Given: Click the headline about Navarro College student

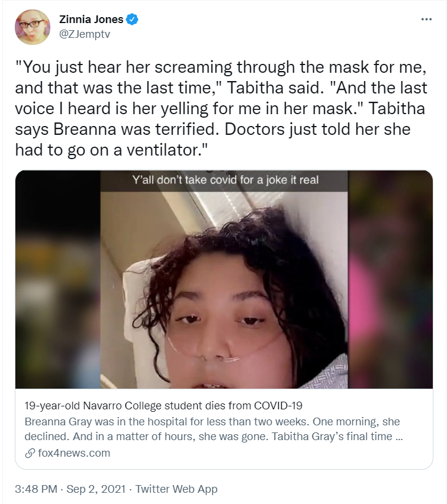Looking at the screenshot, I should [x=163, y=406].
